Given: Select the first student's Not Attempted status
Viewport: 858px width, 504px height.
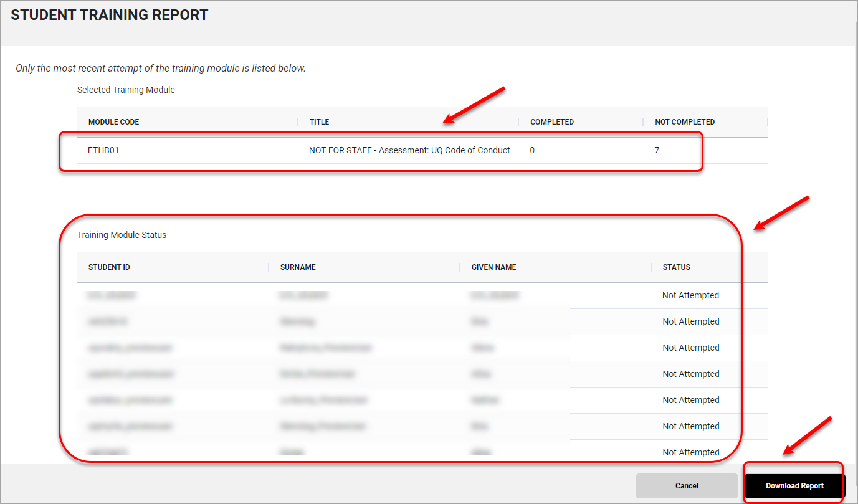Looking at the screenshot, I should coord(690,295).
